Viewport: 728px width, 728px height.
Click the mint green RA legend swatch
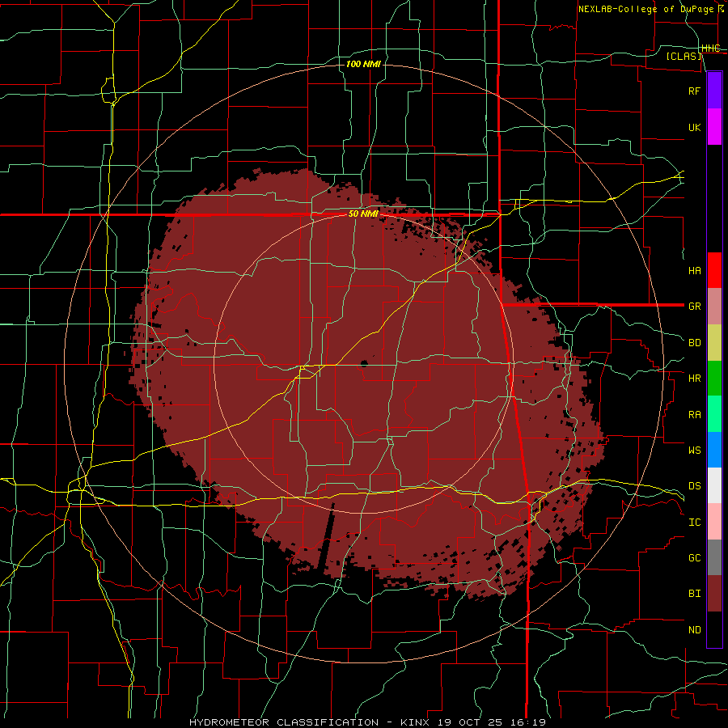coord(714,414)
